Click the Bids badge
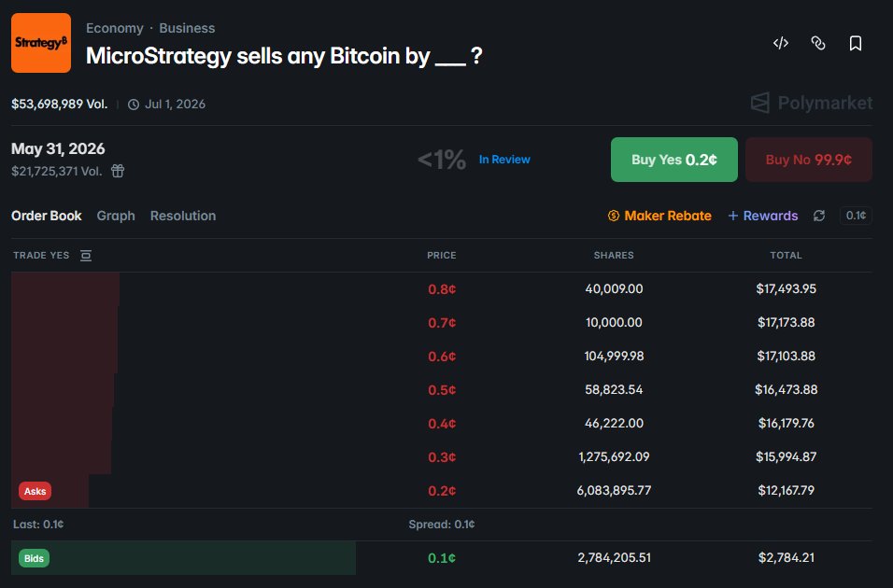 (34, 558)
